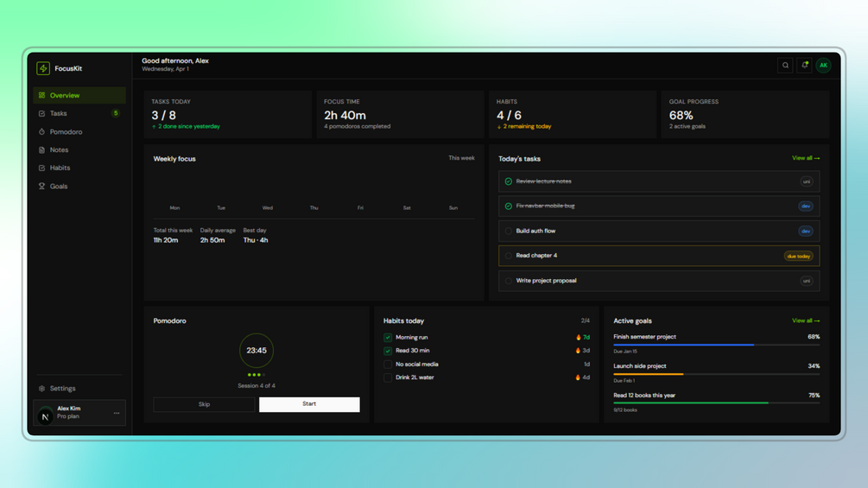Mark Build auth flow as complete

(508, 231)
